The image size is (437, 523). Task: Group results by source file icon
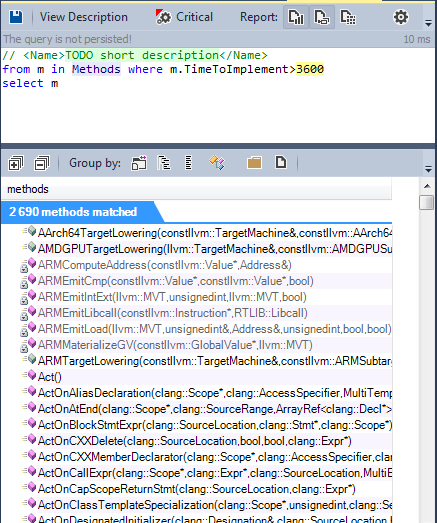coord(281,162)
